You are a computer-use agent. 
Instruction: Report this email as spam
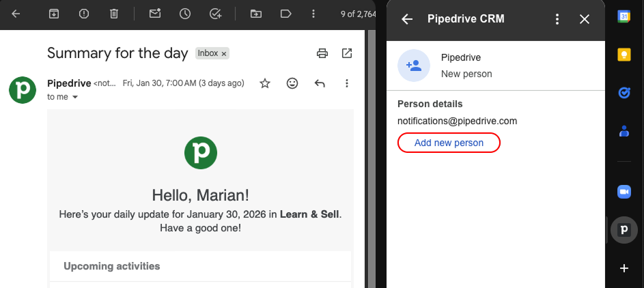tap(84, 13)
